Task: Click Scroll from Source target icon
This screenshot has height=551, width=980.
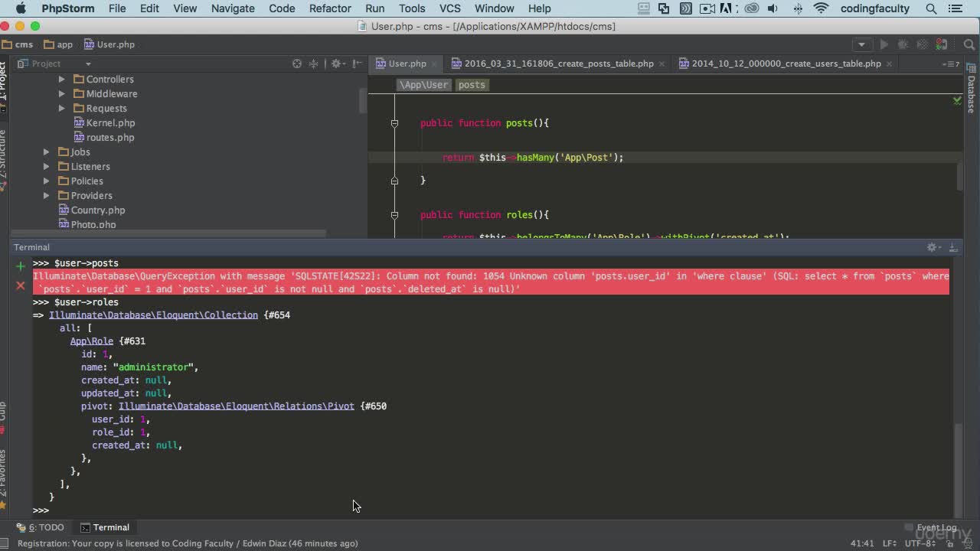Action: [x=297, y=64]
